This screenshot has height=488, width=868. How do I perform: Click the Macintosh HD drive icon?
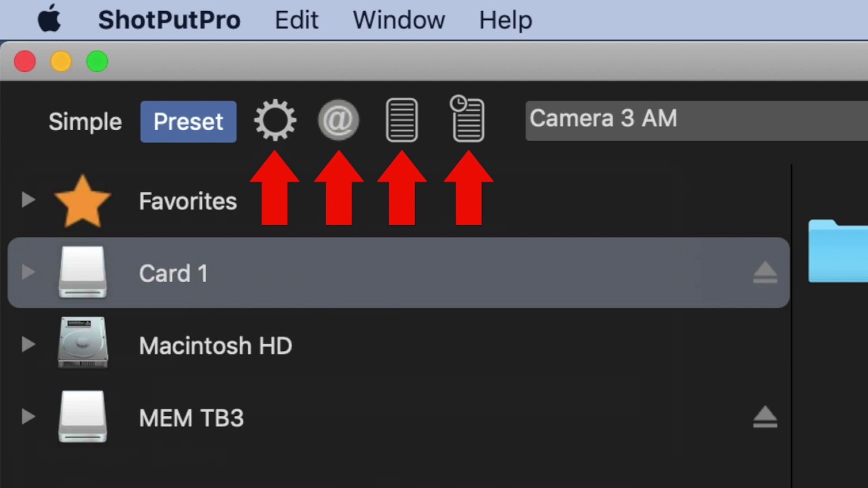(x=82, y=343)
